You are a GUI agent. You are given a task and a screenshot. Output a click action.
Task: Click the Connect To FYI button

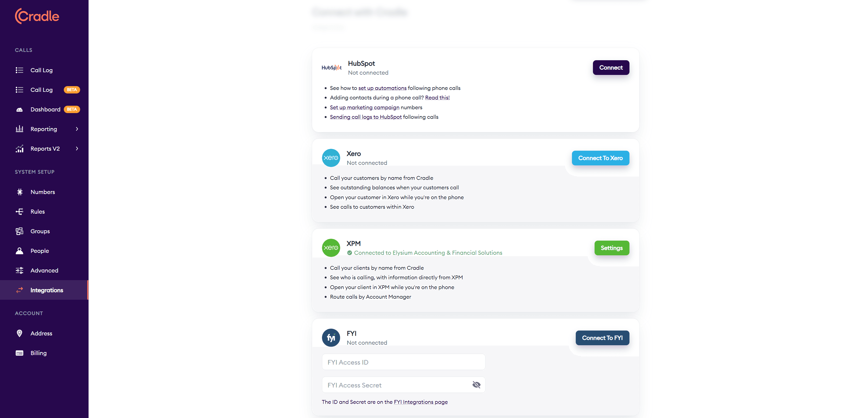click(602, 338)
